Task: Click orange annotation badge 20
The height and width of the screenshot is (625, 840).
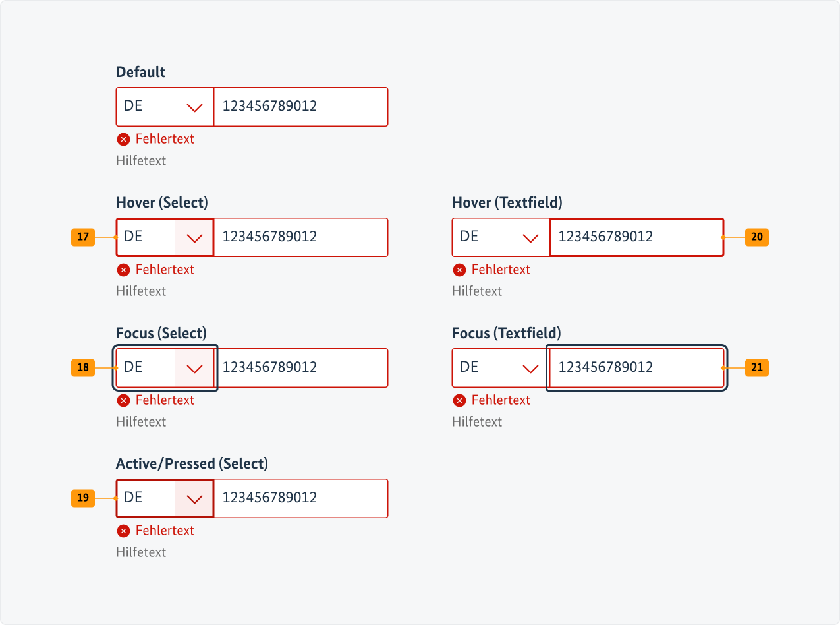Action: 756,237
